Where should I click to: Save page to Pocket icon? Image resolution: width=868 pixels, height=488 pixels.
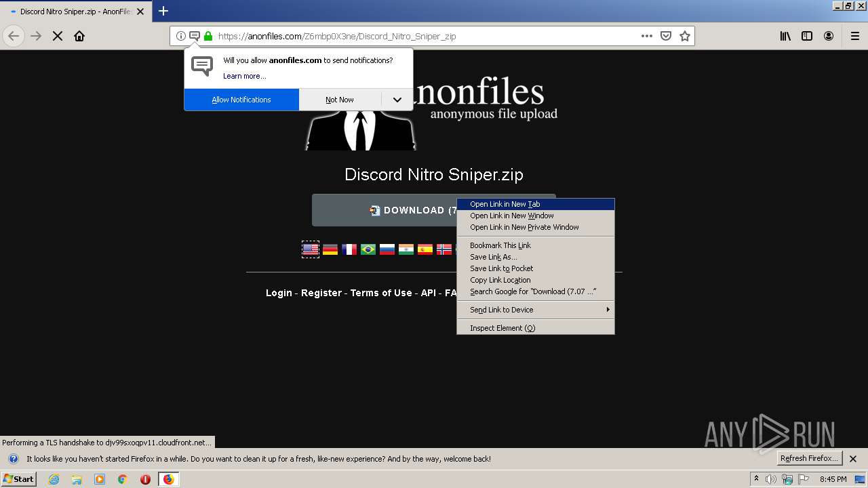(x=666, y=36)
